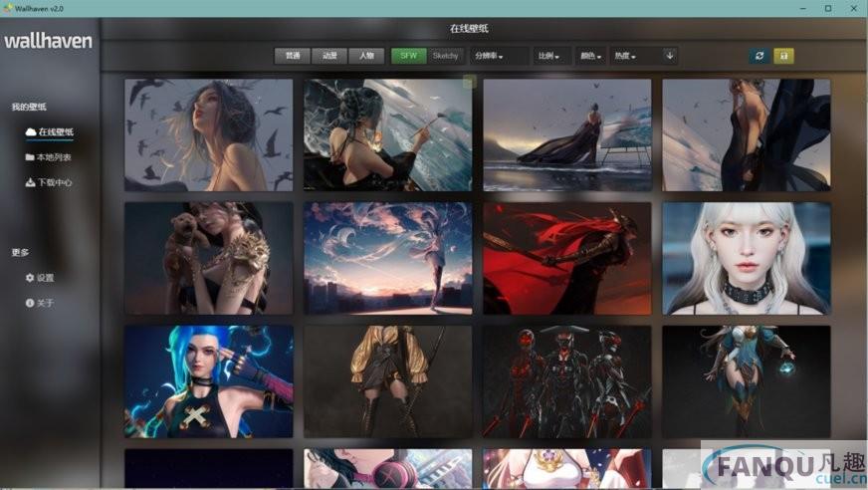Click the descending sort arrow icon

click(x=670, y=56)
